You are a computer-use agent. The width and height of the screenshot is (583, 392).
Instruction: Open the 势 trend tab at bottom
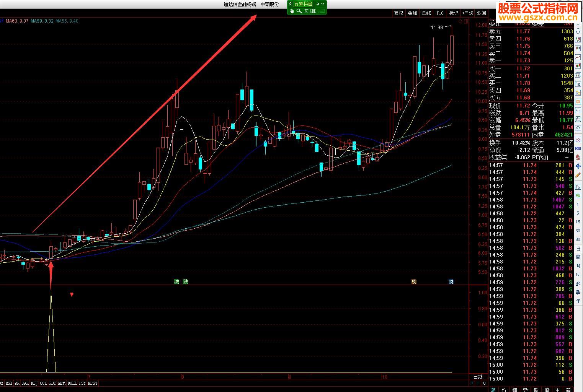(x=526, y=390)
